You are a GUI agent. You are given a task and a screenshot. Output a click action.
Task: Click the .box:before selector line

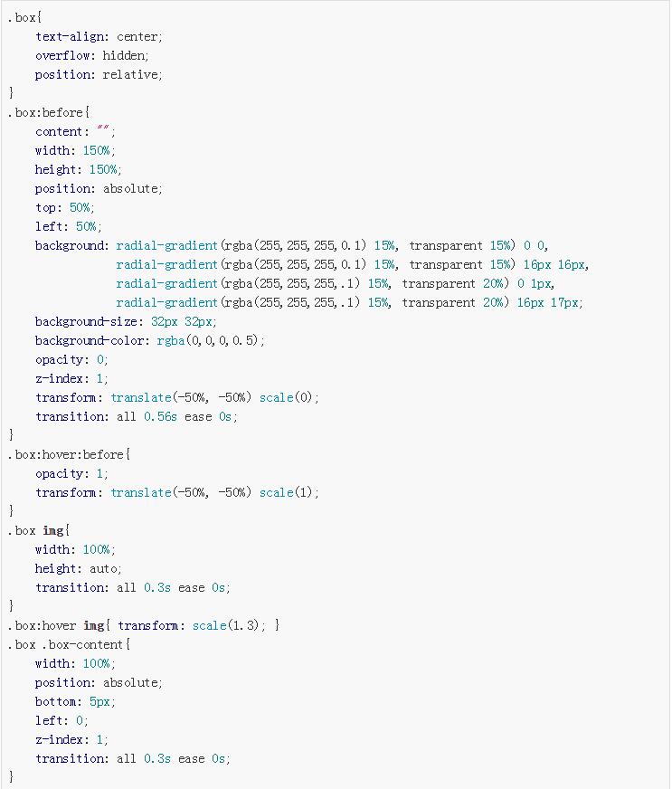click(x=50, y=113)
